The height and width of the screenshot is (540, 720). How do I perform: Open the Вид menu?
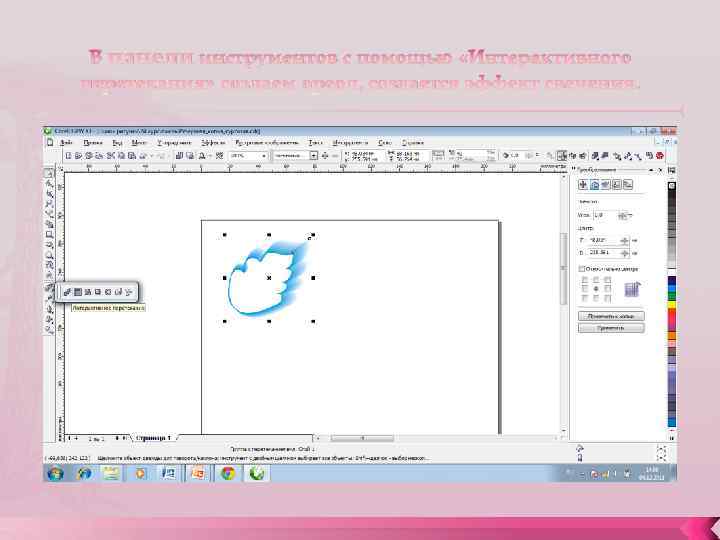pos(117,143)
